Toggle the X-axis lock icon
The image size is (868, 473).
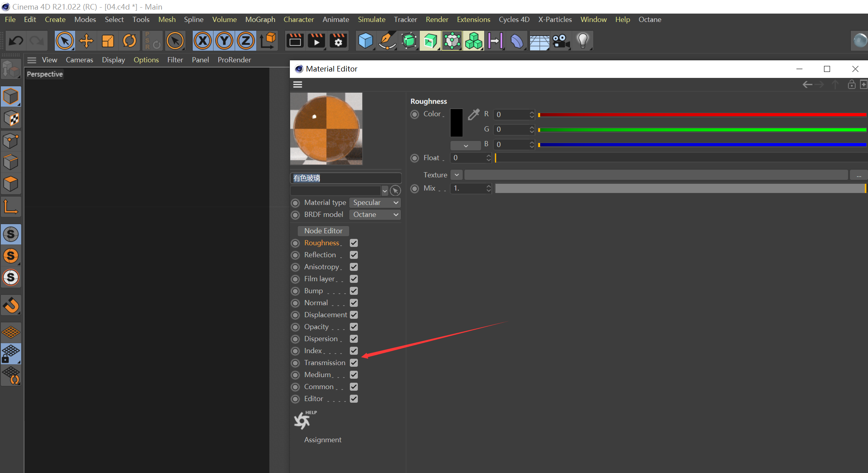click(x=203, y=41)
